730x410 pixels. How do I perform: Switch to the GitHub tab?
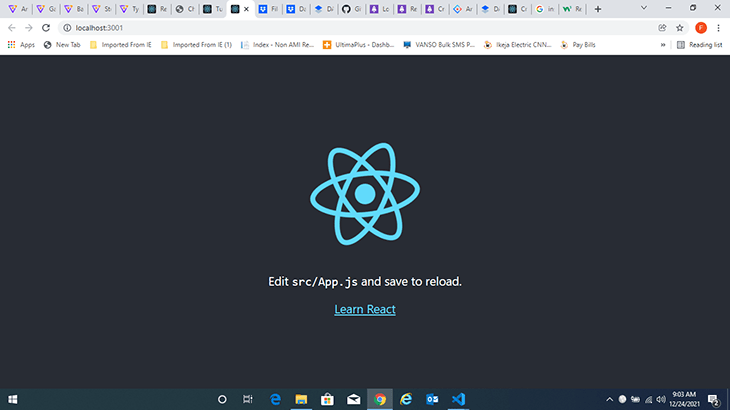point(351,9)
